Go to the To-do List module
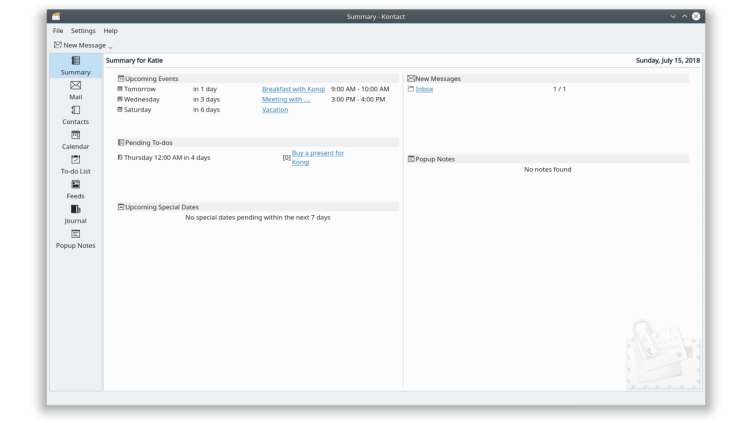Screen dimensions: 752x423 [x=75, y=164]
